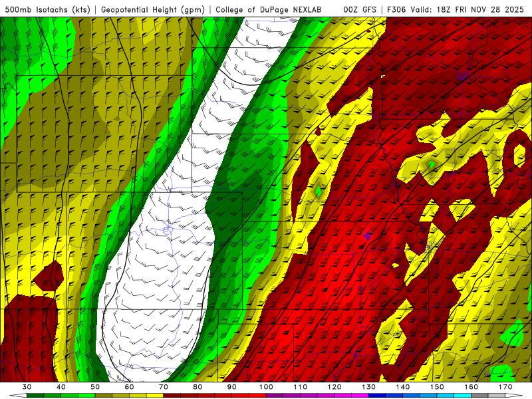Screen dimensions: 532x399
Task: Click the 'Geopotential Height (gpm)' title text
Action: [x=153, y=9]
